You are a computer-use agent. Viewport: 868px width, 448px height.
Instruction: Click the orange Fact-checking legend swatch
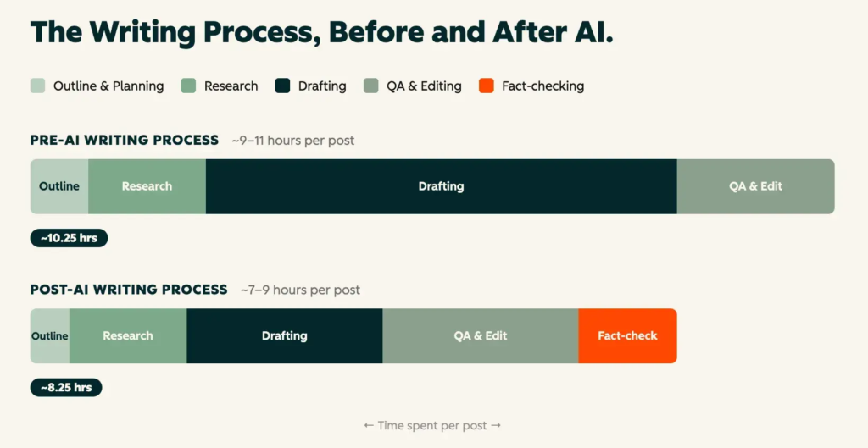[486, 86]
